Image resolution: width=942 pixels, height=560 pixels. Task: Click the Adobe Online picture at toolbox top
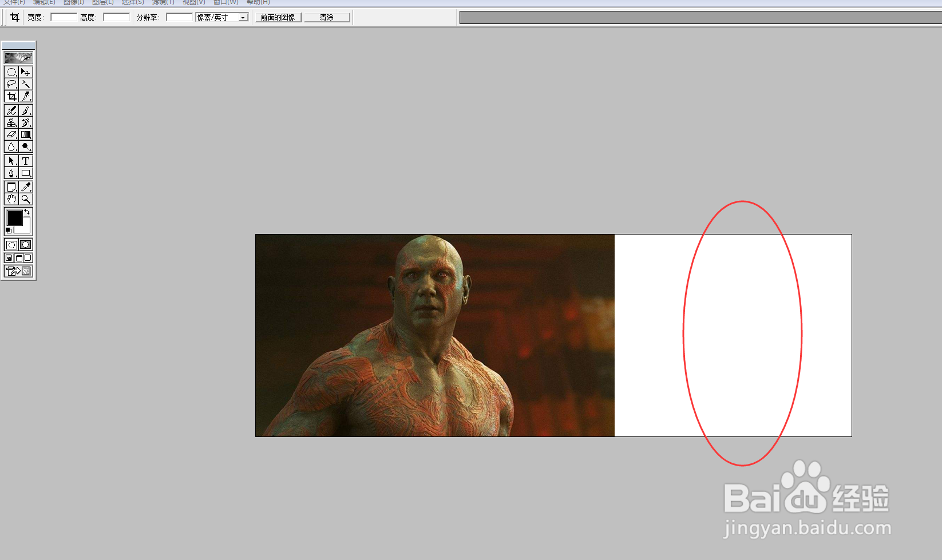point(19,58)
